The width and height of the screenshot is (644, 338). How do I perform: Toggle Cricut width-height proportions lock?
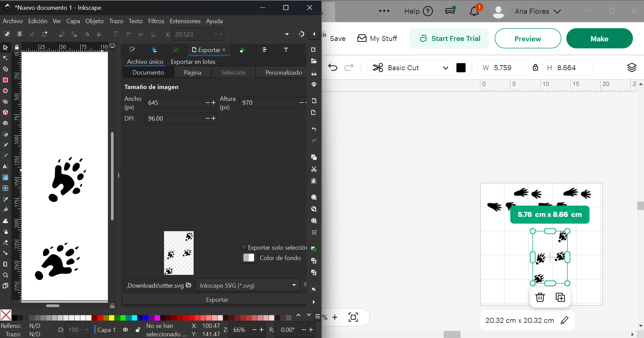(535, 68)
